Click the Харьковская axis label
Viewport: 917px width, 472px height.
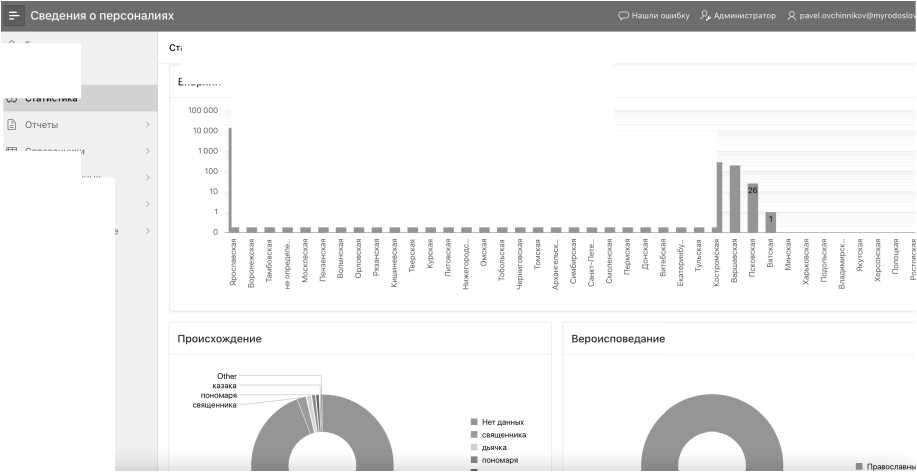point(805,261)
